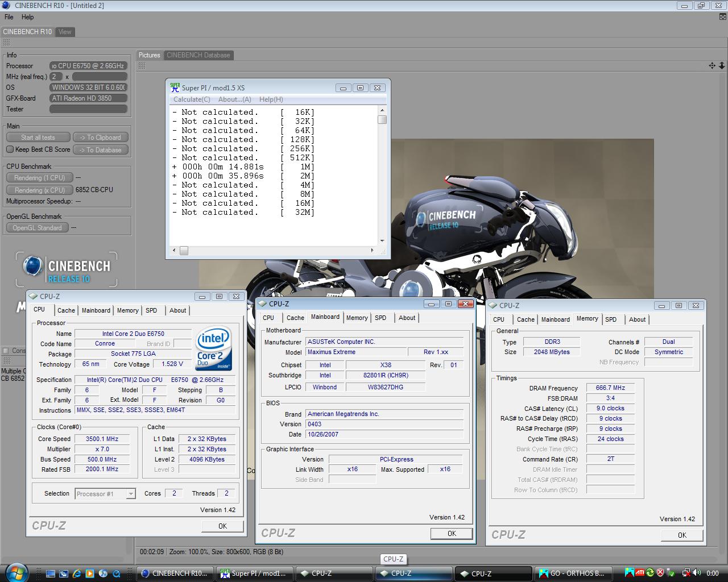Click Safely Remove Hardware tray icon

[x=671, y=573]
